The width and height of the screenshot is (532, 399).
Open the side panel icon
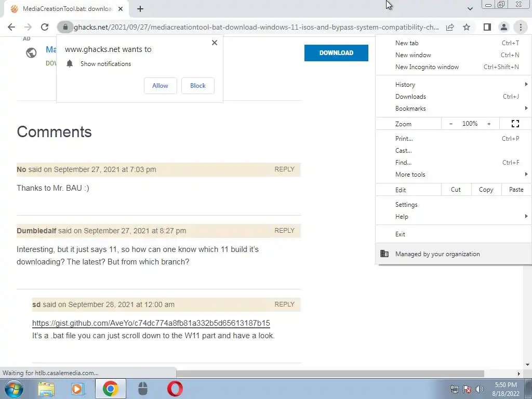(x=487, y=27)
